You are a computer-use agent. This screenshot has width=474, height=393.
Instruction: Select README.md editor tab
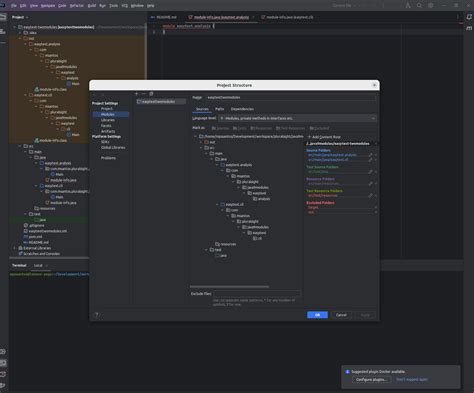pos(164,17)
